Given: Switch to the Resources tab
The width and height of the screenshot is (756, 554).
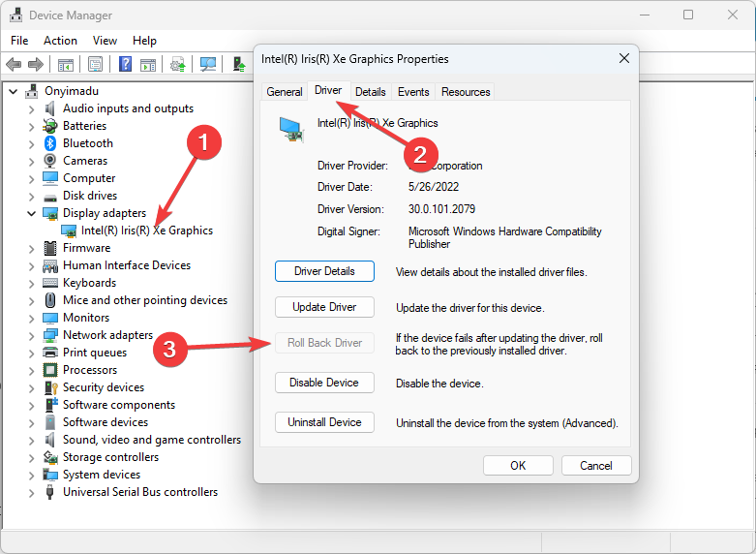Looking at the screenshot, I should (x=466, y=92).
